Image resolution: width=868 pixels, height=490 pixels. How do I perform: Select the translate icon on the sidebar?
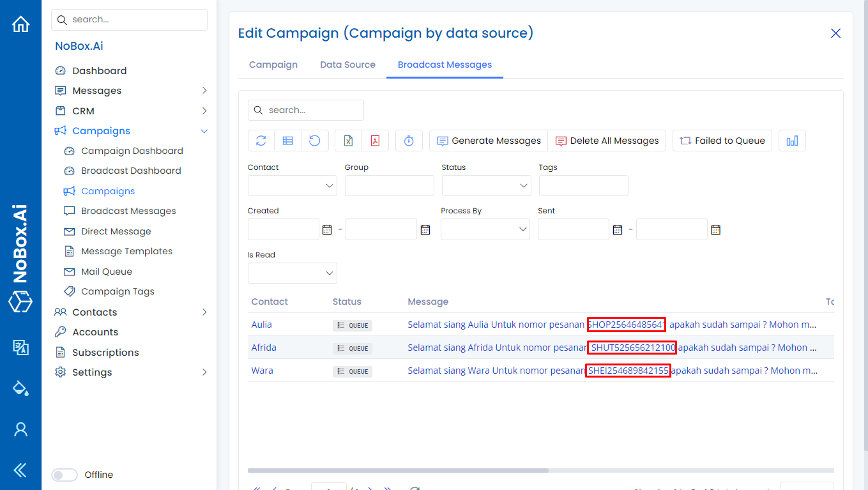(x=20, y=348)
